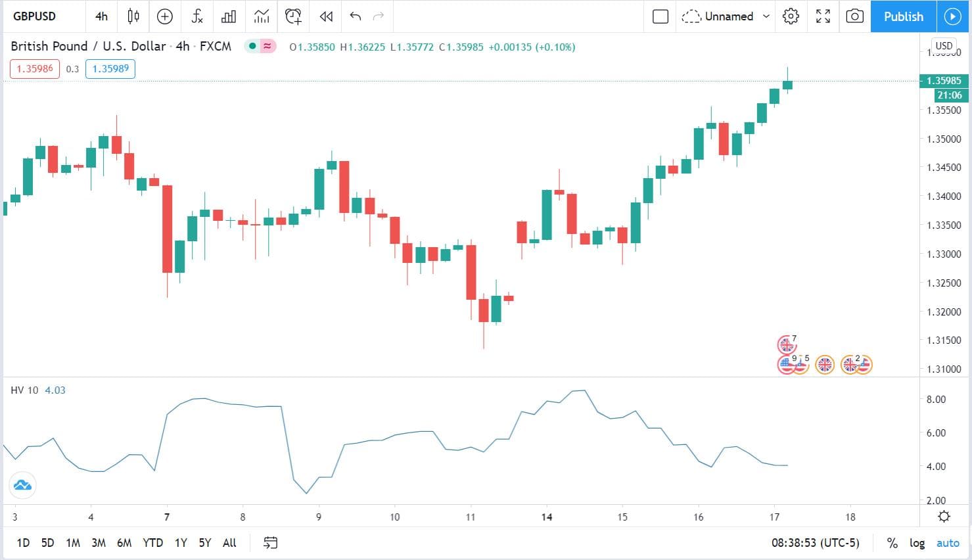Select the All date range
The height and width of the screenshot is (560, 972).
[x=229, y=543]
